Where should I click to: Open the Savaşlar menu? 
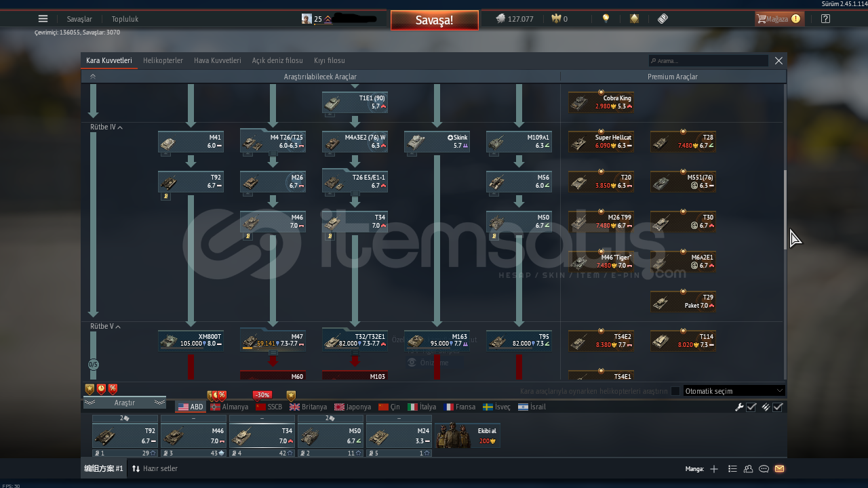click(x=79, y=19)
